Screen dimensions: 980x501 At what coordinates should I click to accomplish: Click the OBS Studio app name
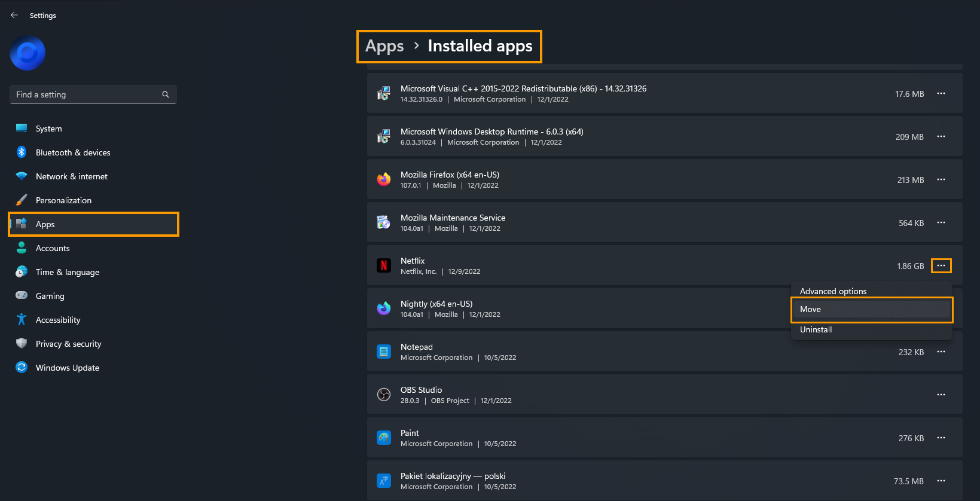point(422,390)
